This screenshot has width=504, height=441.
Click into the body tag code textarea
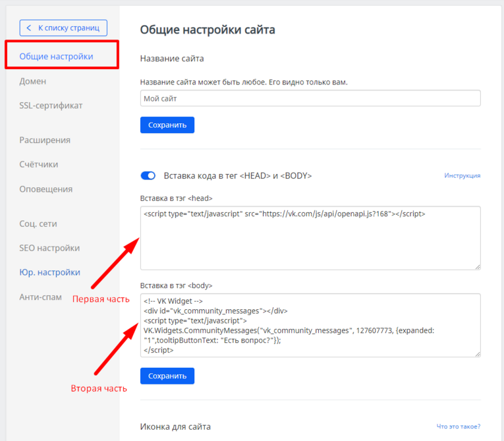(x=310, y=325)
